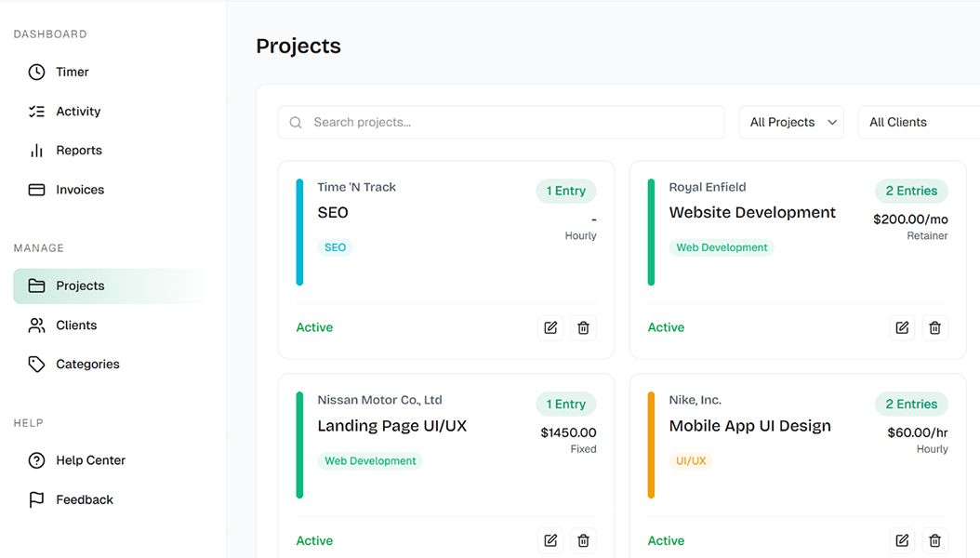Delete the Mobile App UI Design project

click(934, 540)
